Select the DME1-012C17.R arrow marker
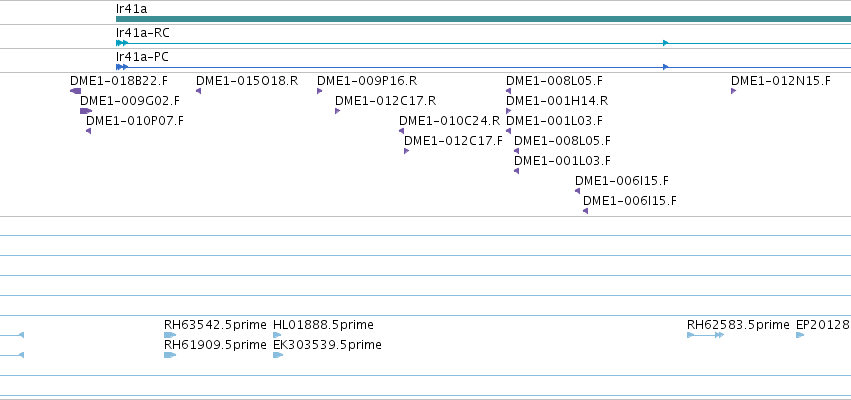 [338, 111]
